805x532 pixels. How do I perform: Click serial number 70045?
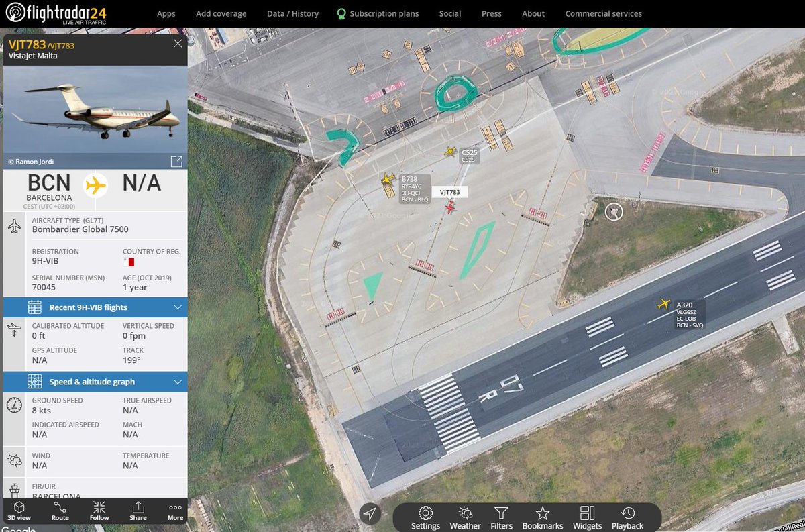tap(44, 287)
